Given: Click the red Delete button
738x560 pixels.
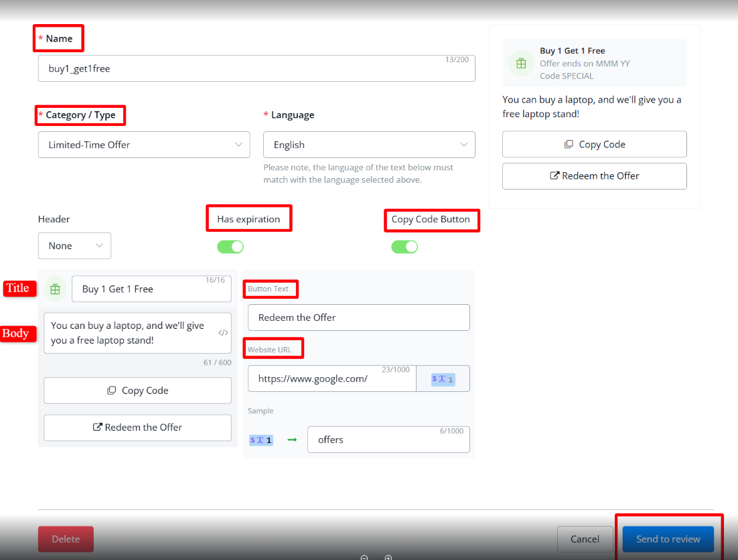Looking at the screenshot, I should click(66, 539).
